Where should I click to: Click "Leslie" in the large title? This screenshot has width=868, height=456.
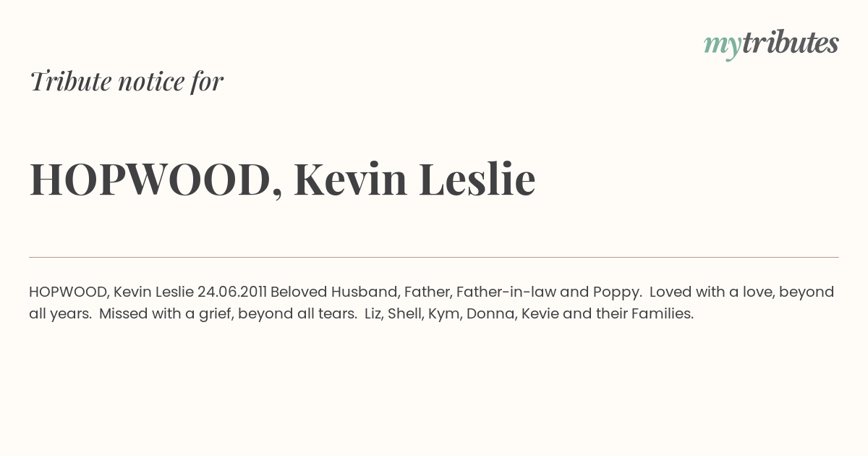pos(477,179)
